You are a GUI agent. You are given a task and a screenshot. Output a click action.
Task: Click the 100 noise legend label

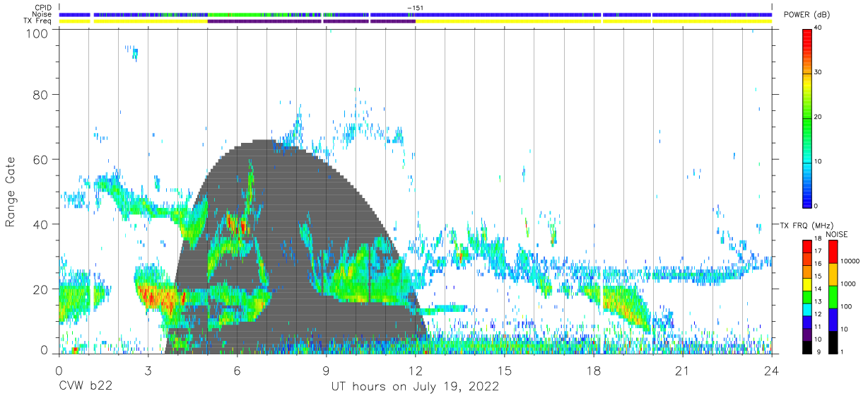pyautogui.click(x=846, y=306)
